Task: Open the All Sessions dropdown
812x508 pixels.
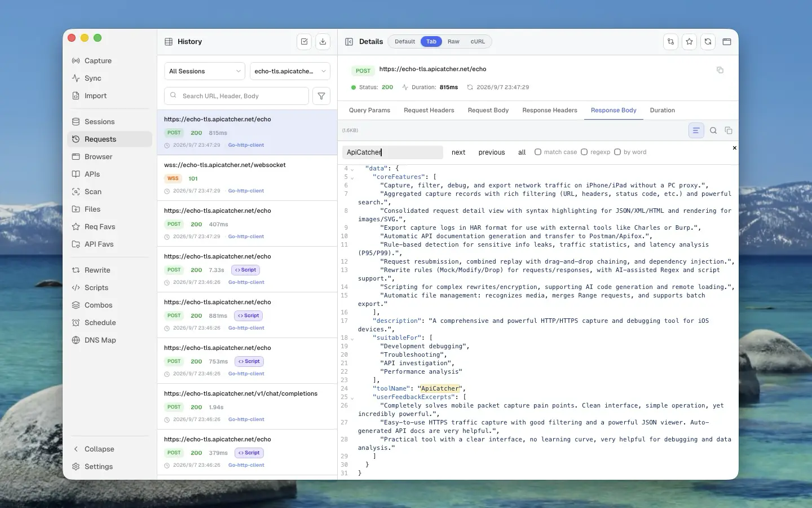Action: (x=205, y=71)
